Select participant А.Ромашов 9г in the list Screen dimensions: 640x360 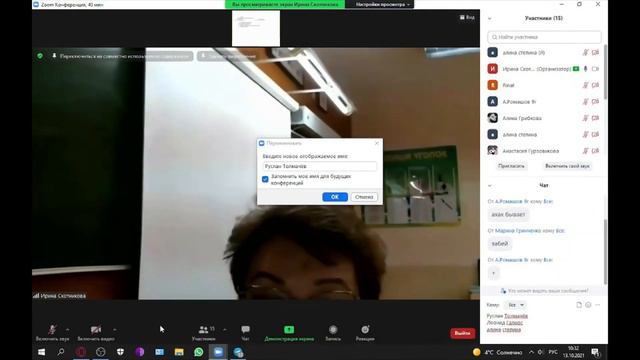point(544,102)
